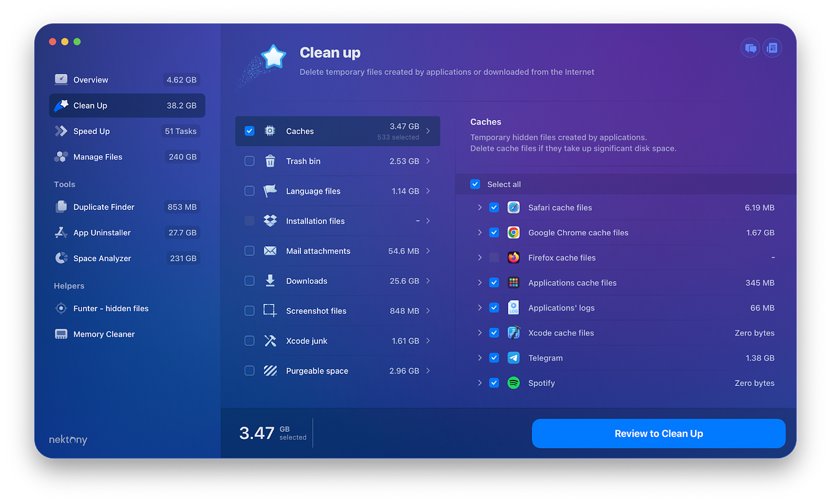Click the App Uninstaller icon
The width and height of the screenshot is (831, 504).
pyautogui.click(x=61, y=233)
